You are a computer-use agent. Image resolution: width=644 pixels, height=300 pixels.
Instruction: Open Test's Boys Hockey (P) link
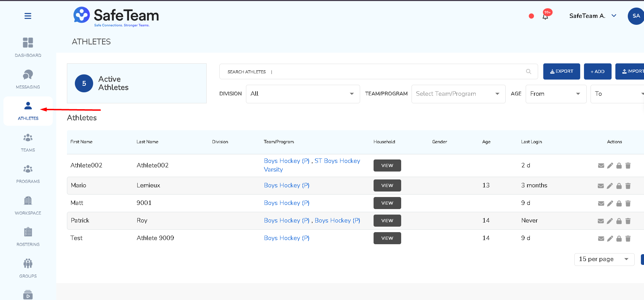click(287, 238)
